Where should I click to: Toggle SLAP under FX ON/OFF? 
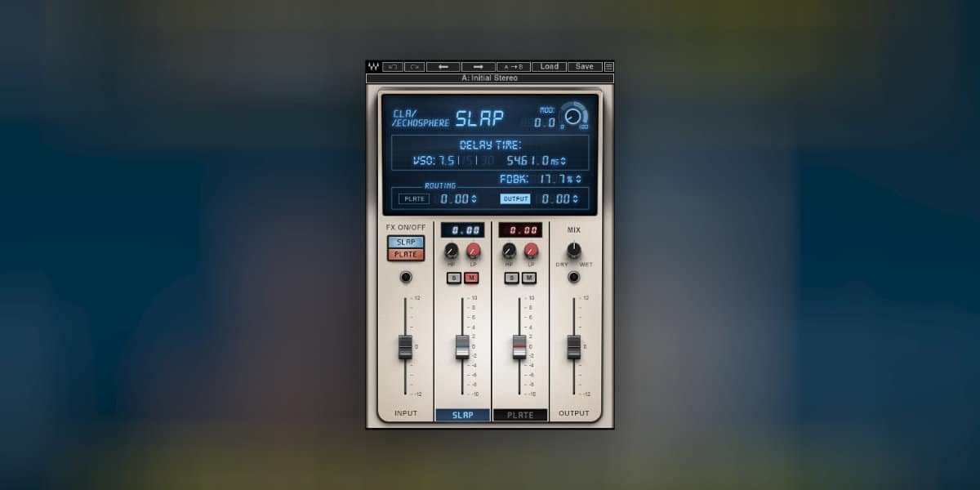coord(406,243)
